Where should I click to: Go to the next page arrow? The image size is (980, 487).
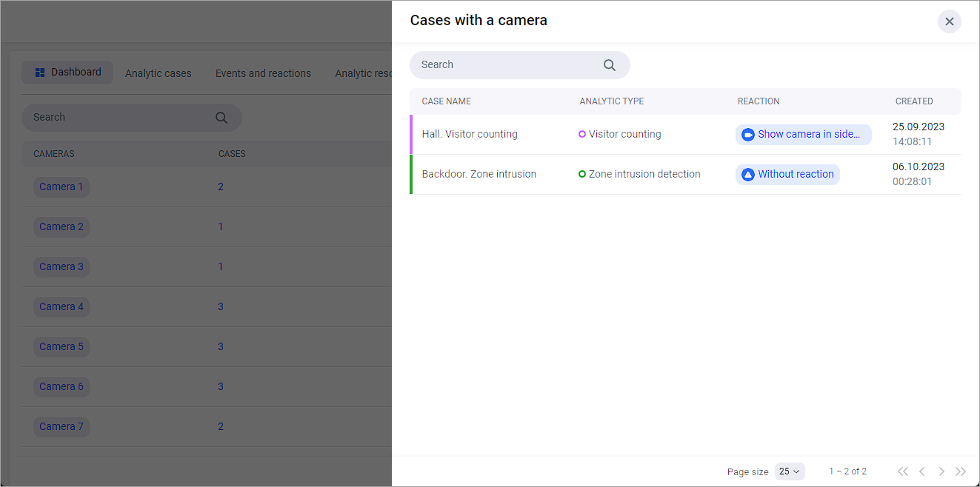pyautogui.click(x=941, y=471)
